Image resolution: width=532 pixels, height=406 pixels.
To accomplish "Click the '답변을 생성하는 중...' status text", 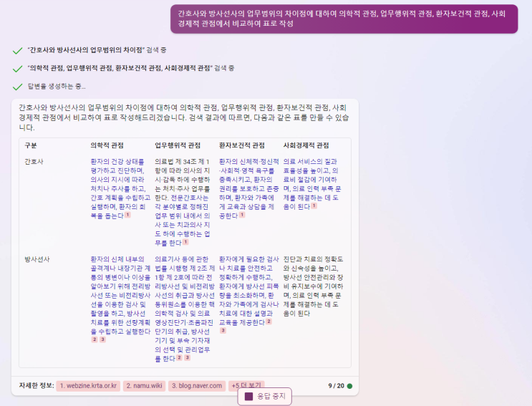I will click(57, 86).
